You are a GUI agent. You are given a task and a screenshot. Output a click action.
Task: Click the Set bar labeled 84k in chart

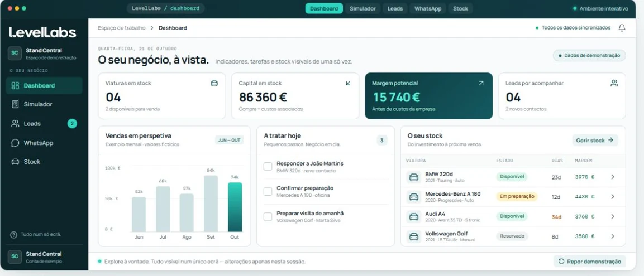(211, 204)
